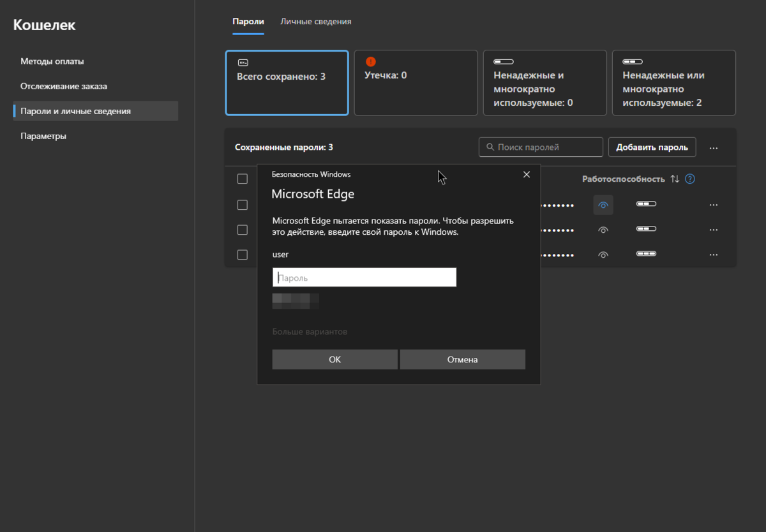Click second row's password health indicator
The image size is (766, 532).
click(x=646, y=228)
